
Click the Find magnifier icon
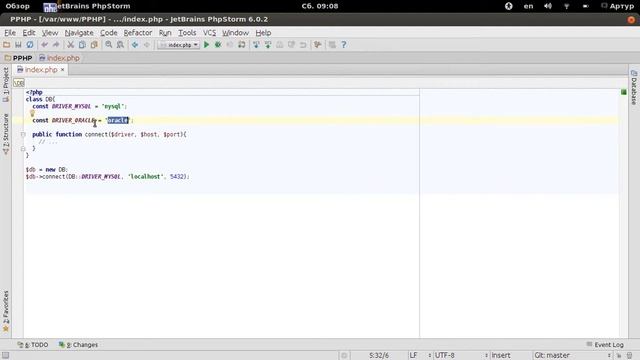point(109,44)
